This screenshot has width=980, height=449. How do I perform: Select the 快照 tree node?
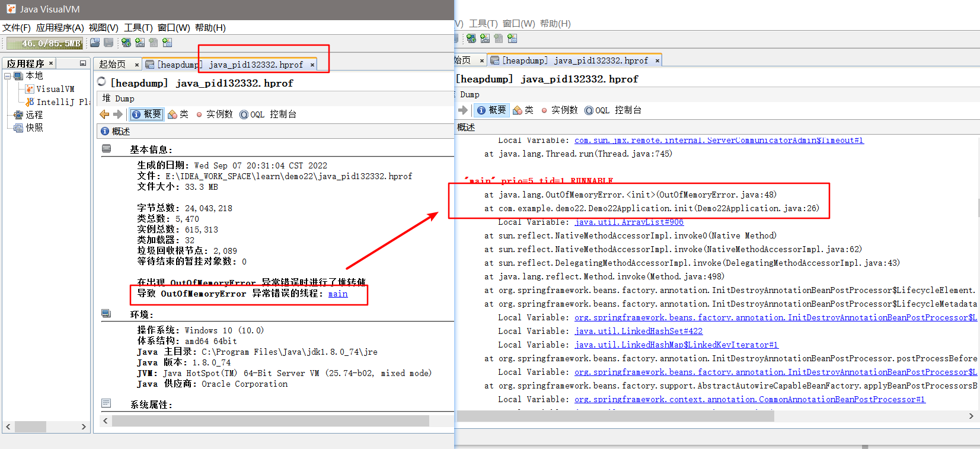[28, 128]
